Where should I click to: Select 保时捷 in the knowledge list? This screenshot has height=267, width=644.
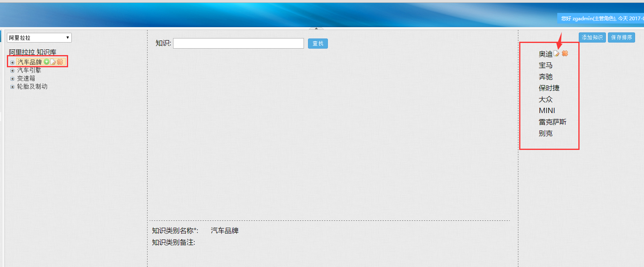[549, 88]
